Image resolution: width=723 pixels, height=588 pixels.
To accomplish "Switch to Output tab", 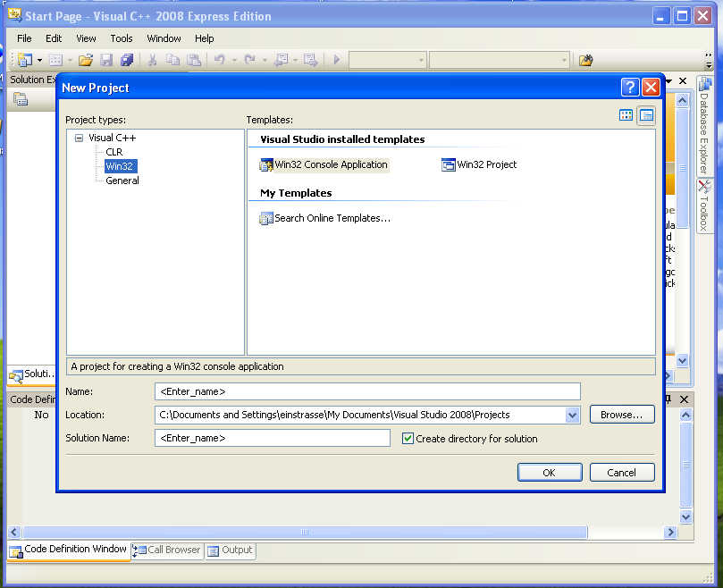I will point(230,550).
